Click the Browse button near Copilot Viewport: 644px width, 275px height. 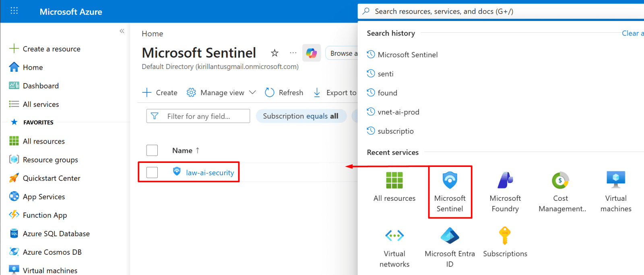click(341, 53)
